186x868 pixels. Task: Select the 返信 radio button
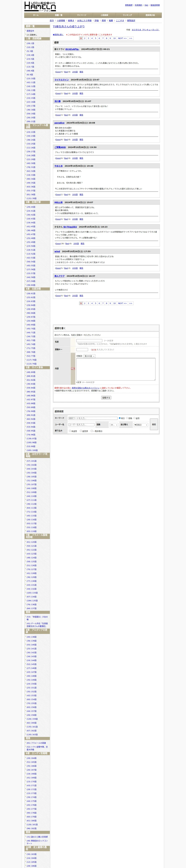[134, 418]
